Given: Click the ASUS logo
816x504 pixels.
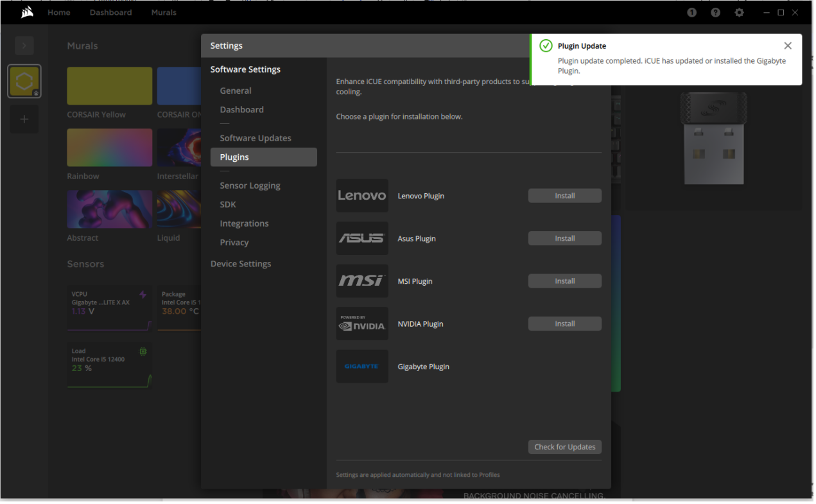Looking at the screenshot, I should click(362, 238).
